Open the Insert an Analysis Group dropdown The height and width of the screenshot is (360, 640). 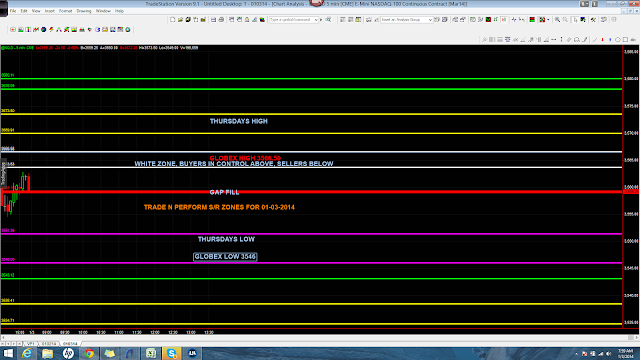click(x=407, y=20)
